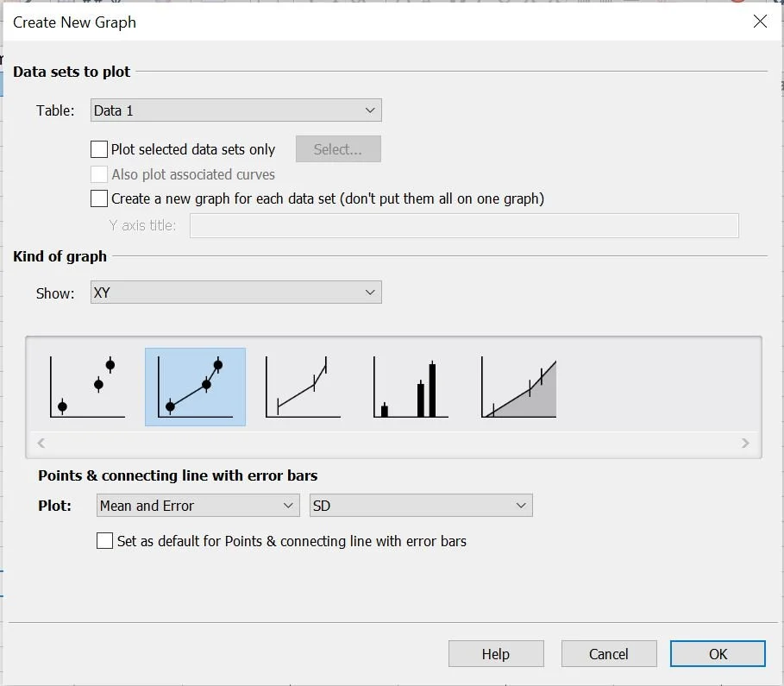Close the Create New Graph dialog
The image size is (784, 686).
coord(760,22)
